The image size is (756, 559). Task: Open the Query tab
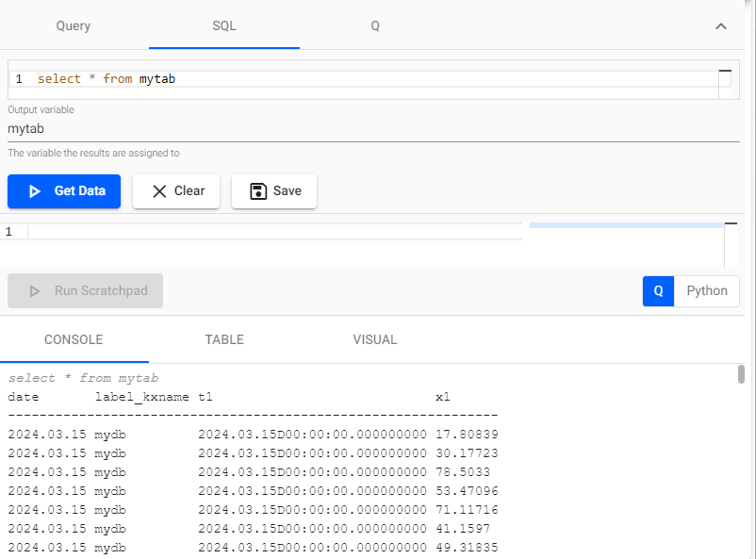[x=74, y=25]
